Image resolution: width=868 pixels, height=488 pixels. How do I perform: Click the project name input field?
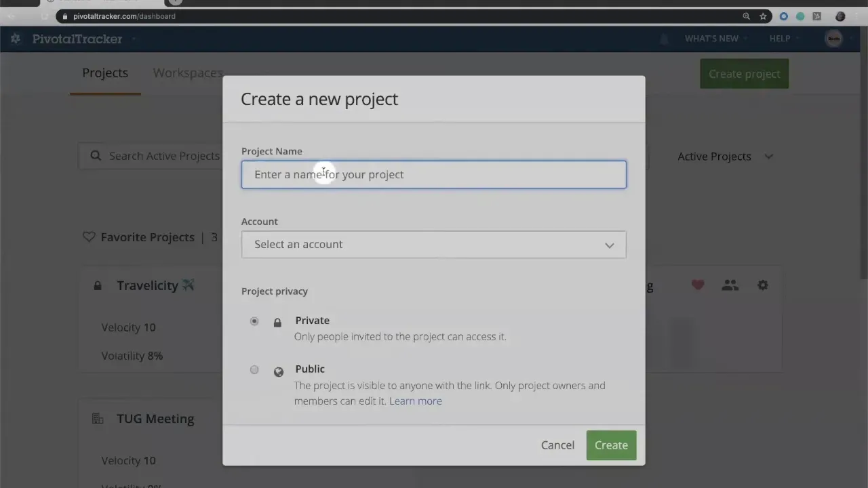point(434,174)
